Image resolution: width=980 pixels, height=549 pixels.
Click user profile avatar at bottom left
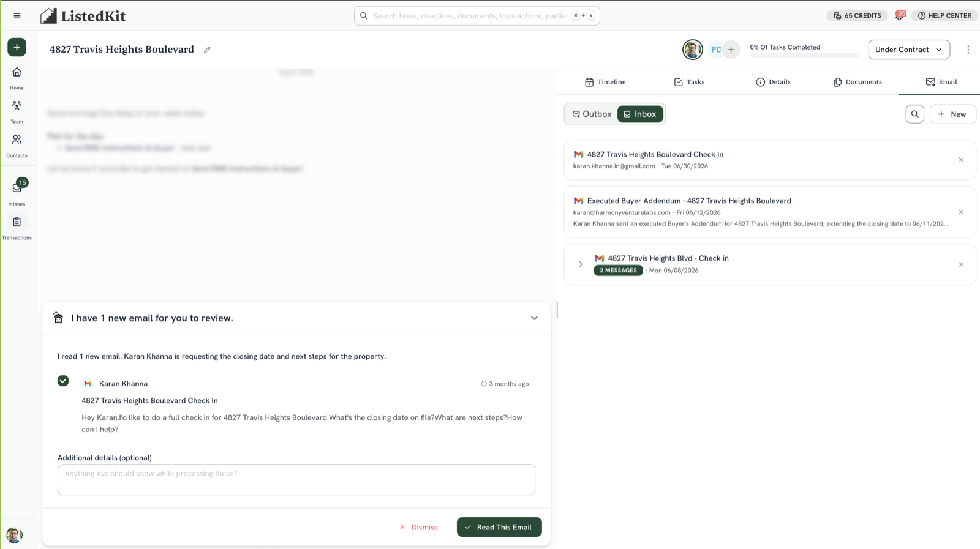click(x=14, y=535)
